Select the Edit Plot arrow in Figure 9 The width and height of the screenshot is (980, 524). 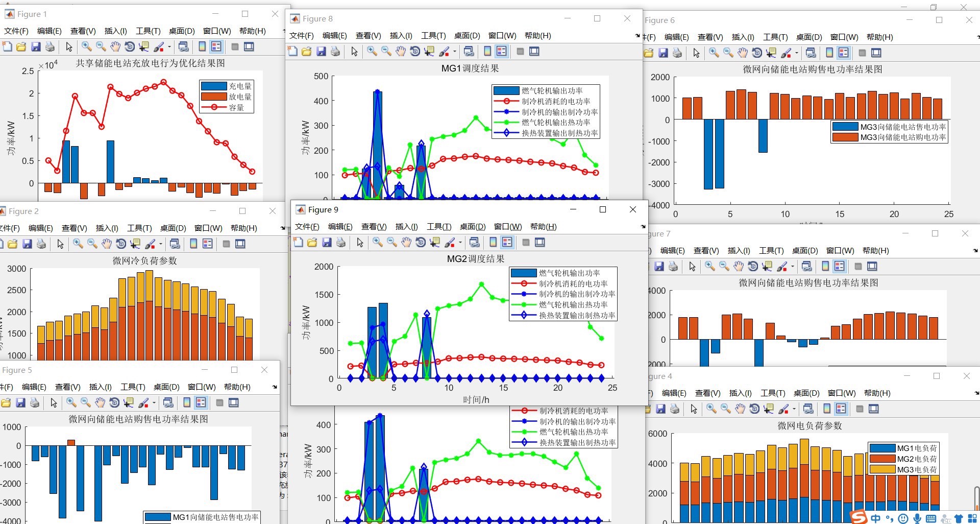[360, 242]
